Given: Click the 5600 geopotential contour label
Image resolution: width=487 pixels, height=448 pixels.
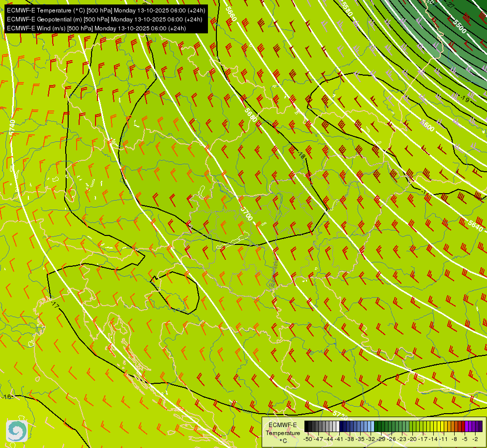Looking at the screenshot, I should 428,125.
